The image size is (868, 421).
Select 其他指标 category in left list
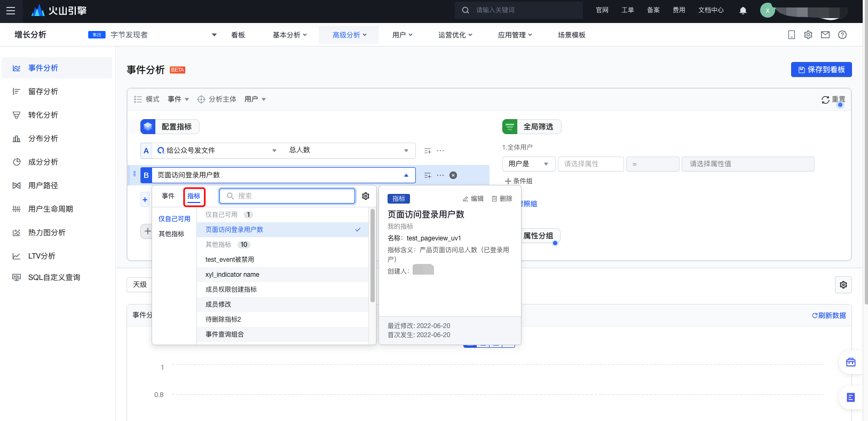pos(171,234)
